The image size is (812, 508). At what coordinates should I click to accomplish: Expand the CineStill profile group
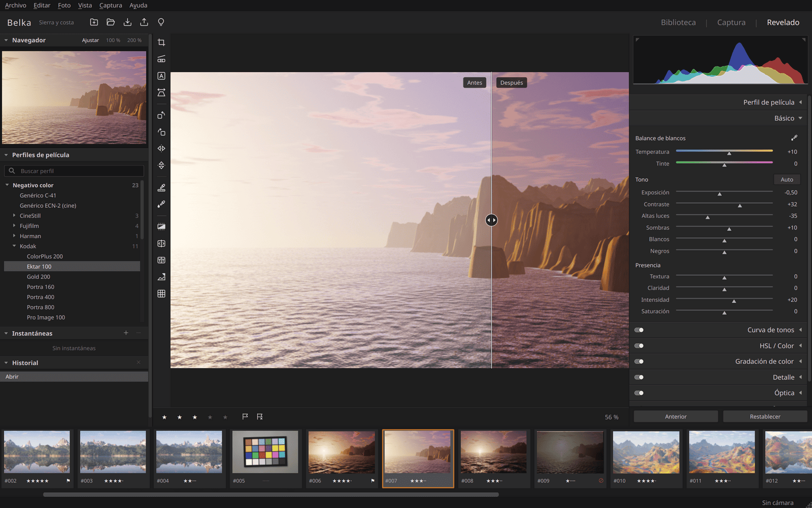(x=14, y=216)
